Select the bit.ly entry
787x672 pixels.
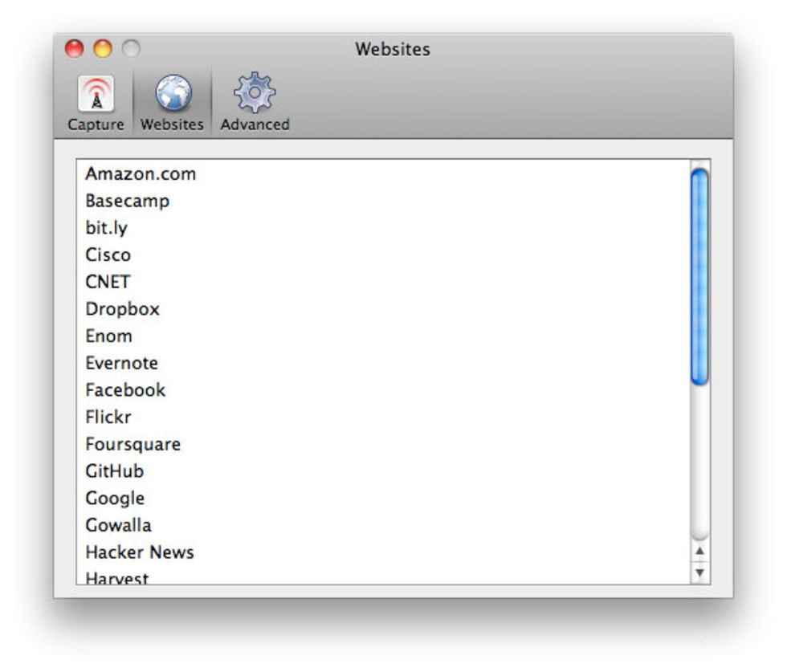pyautogui.click(x=384, y=228)
